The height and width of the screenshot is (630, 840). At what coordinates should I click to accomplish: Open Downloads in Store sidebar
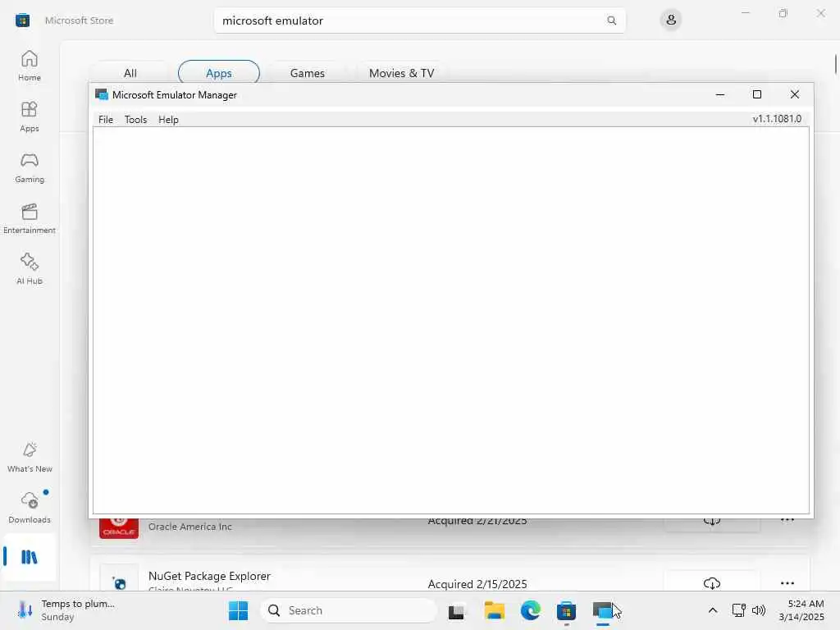coord(30,509)
